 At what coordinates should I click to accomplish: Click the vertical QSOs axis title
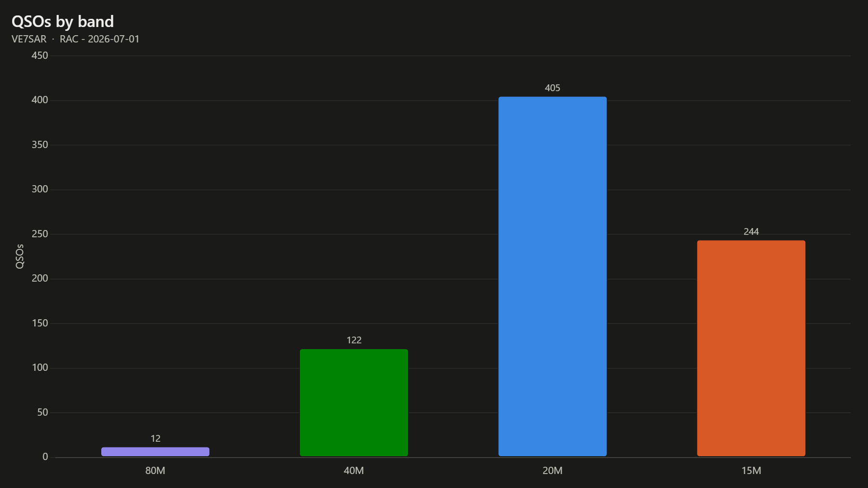[x=20, y=257]
